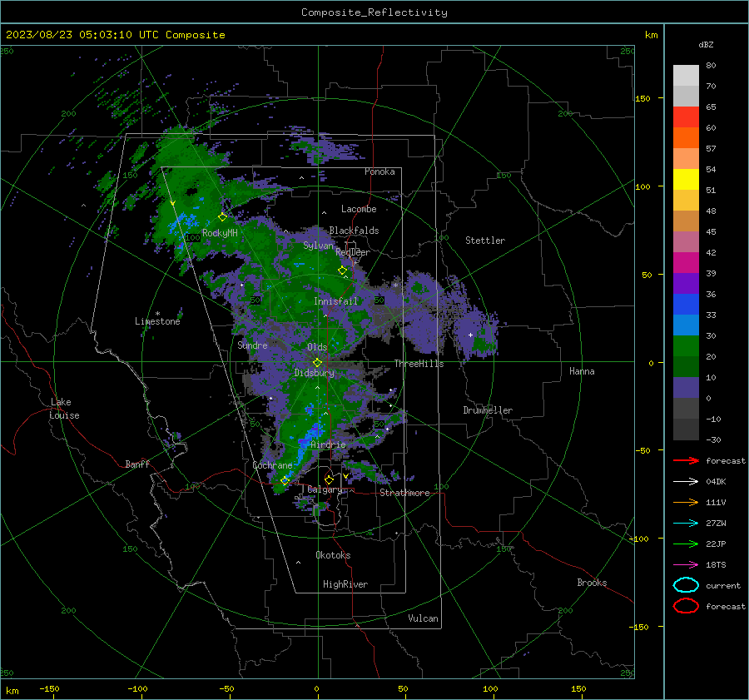Image resolution: width=749 pixels, height=700 pixels.
Task: Click the Okotoks town label
Action: point(333,555)
